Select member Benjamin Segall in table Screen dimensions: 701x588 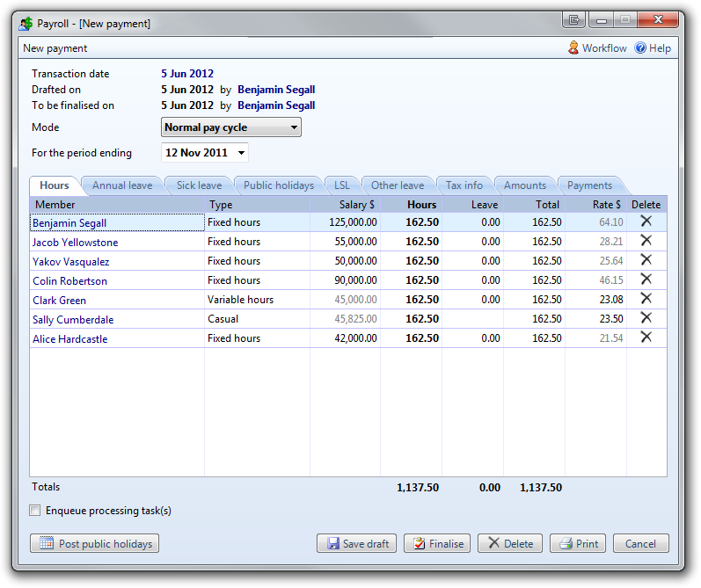pyautogui.click(x=69, y=222)
